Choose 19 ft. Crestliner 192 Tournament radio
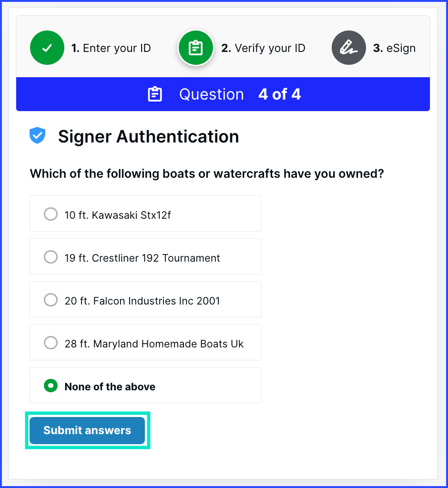This screenshot has height=488, width=448. click(51, 257)
